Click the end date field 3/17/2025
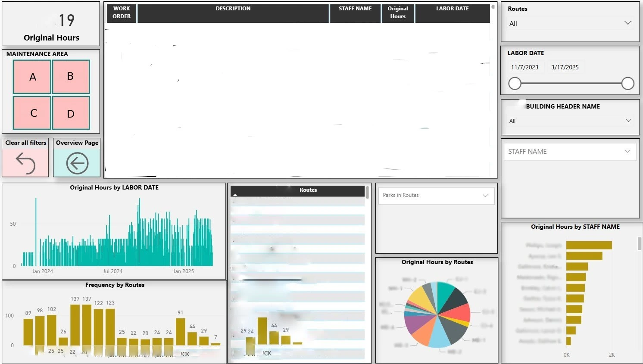 click(565, 67)
